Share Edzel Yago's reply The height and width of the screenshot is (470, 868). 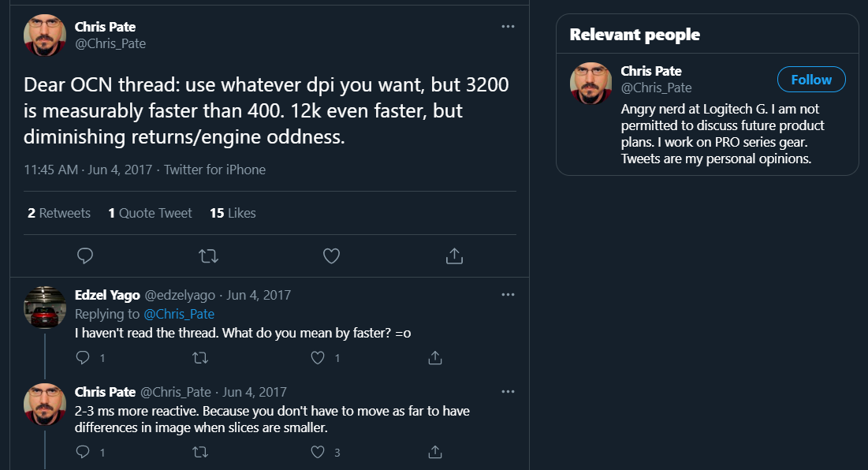tap(434, 358)
